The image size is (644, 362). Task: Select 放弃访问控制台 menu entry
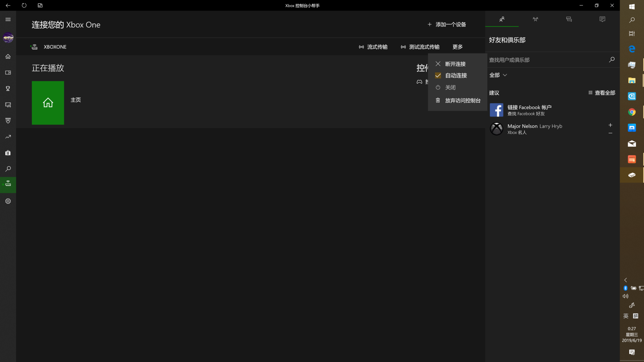coord(457,100)
